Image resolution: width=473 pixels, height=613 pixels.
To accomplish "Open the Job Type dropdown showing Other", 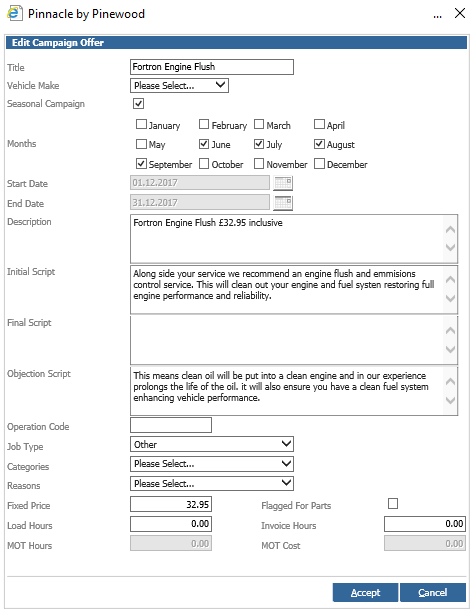I will click(x=212, y=444).
